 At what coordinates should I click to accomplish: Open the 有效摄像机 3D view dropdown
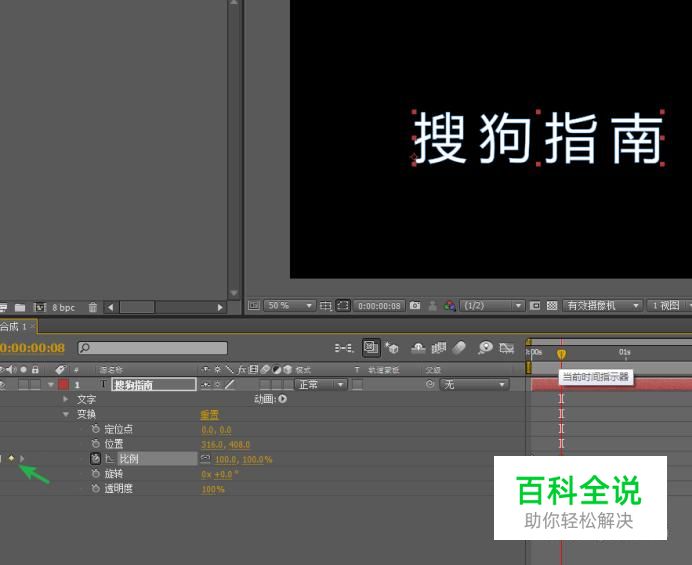[602, 305]
